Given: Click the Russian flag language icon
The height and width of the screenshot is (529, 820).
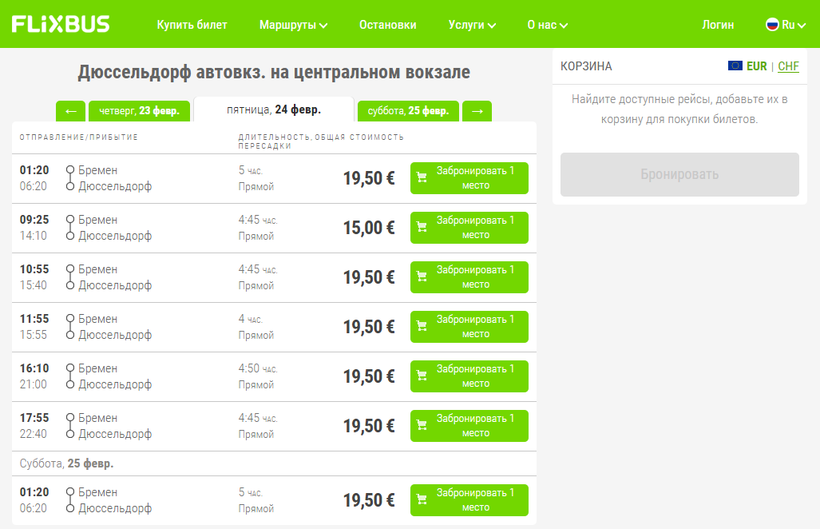Looking at the screenshot, I should pos(772,25).
